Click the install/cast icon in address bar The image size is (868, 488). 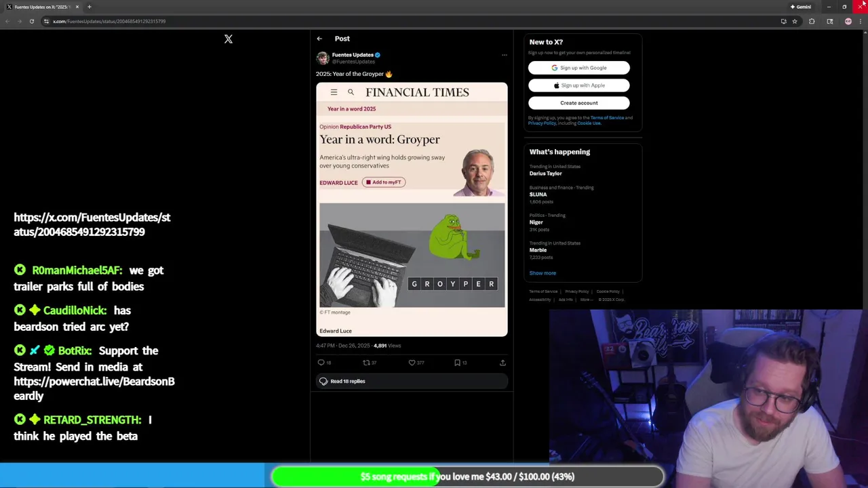[x=783, y=21]
